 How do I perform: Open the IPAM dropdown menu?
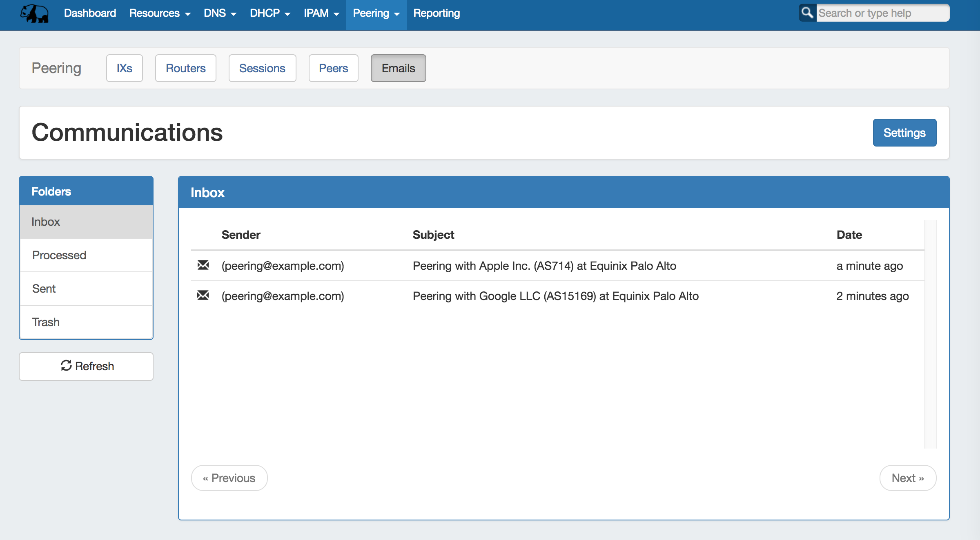321,13
